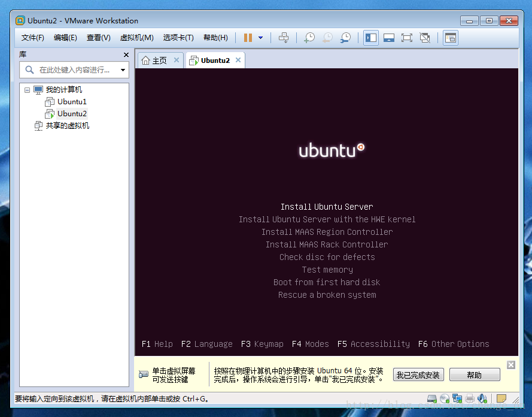Click the network adapter status icon
This screenshot has width=532, height=417.
point(457,398)
